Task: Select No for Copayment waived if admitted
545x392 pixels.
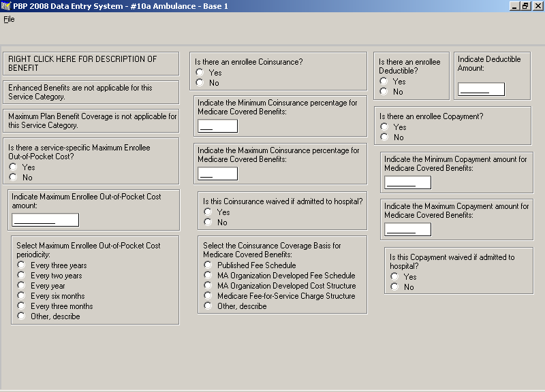Action: click(394, 287)
